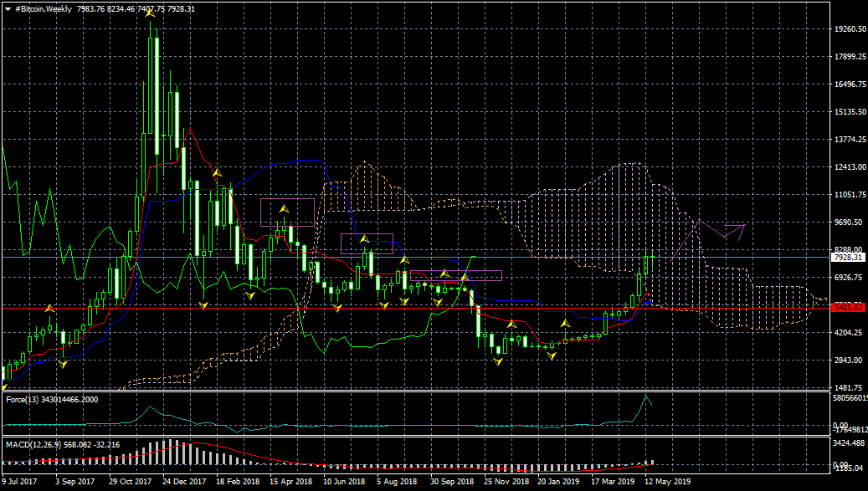The height and width of the screenshot is (491, 868).
Task: Click the down fractal below the lowest candle near December 2018
Action: tap(498, 361)
